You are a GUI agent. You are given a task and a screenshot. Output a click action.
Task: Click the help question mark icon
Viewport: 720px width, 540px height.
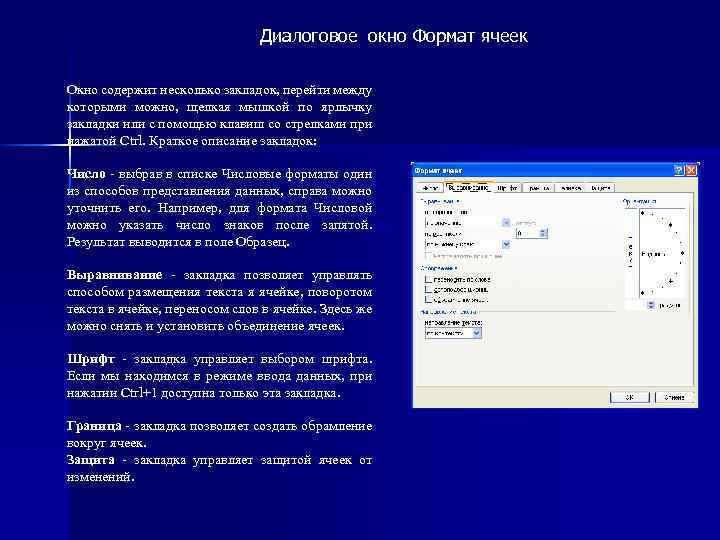coord(679,171)
